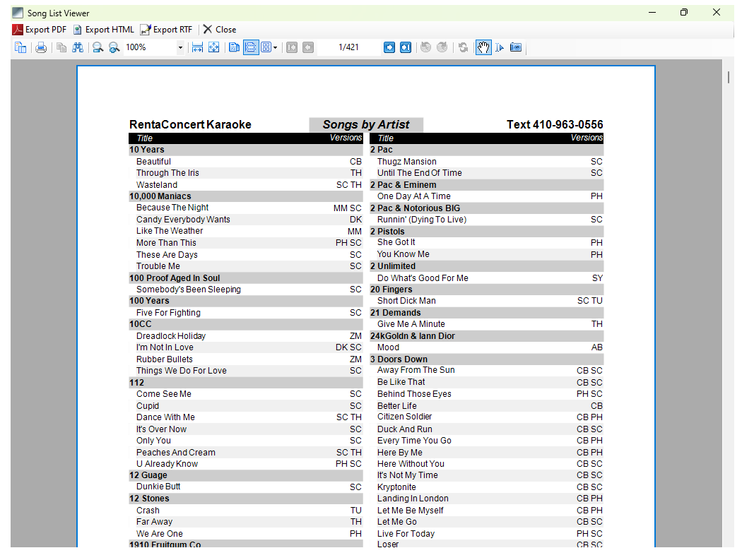Click the song Dreadlock Holiday
Viewport: 742px width, 560px height.
pos(171,336)
